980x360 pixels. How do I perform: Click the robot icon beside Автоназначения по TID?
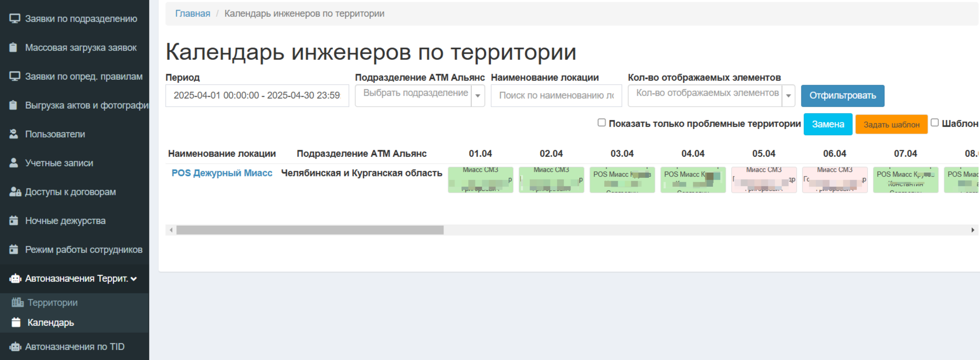pyautogui.click(x=15, y=347)
